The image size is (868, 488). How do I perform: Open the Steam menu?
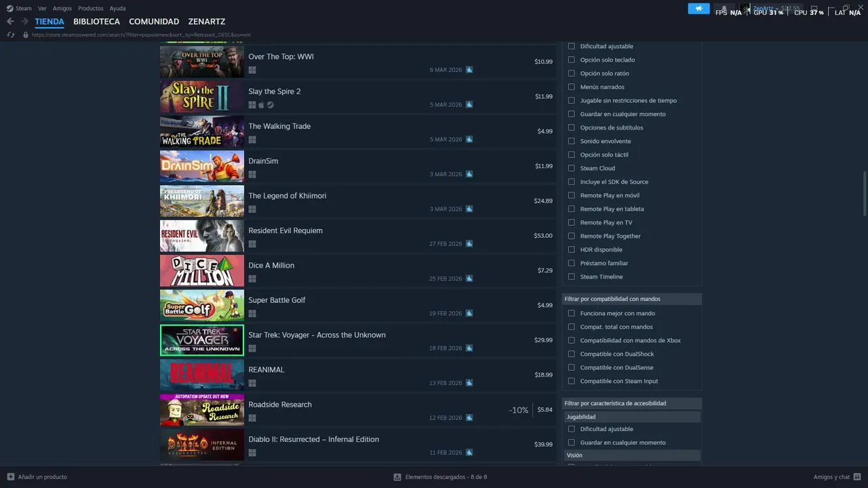pos(24,9)
